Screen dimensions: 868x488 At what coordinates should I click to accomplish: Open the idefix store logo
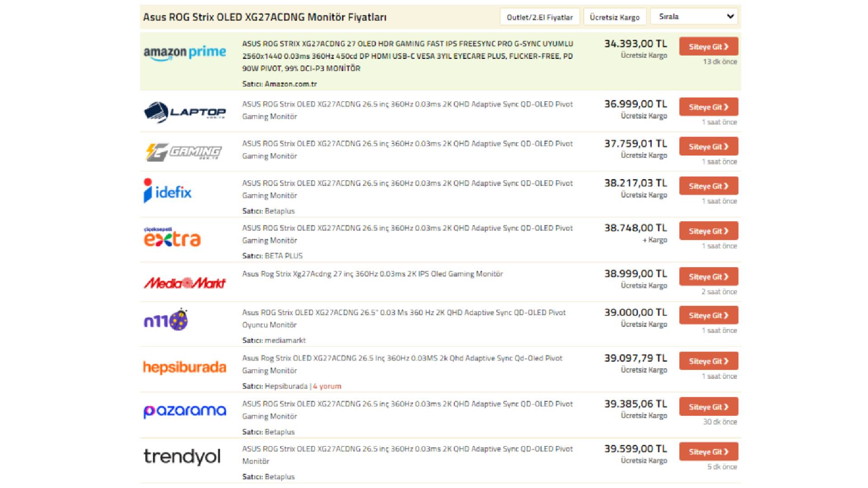pyautogui.click(x=167, y=191)
